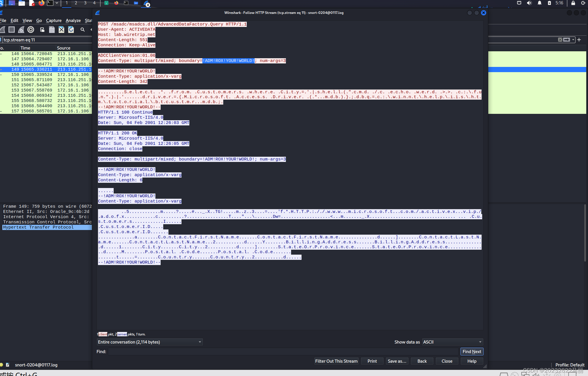588x376 pixels.
Task: Click the Find Next button
Action: tap(472, 351)
